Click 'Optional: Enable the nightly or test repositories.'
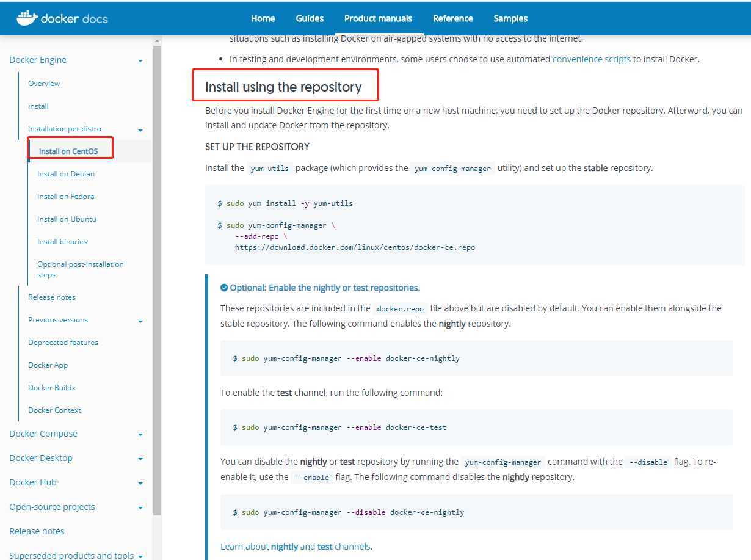751x560 pixels. coord(325,288)
